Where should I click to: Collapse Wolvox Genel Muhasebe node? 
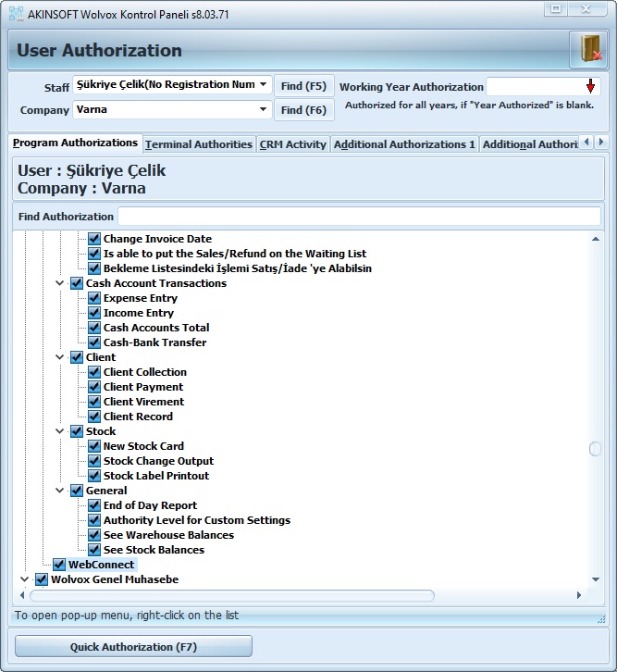[24, 579]
